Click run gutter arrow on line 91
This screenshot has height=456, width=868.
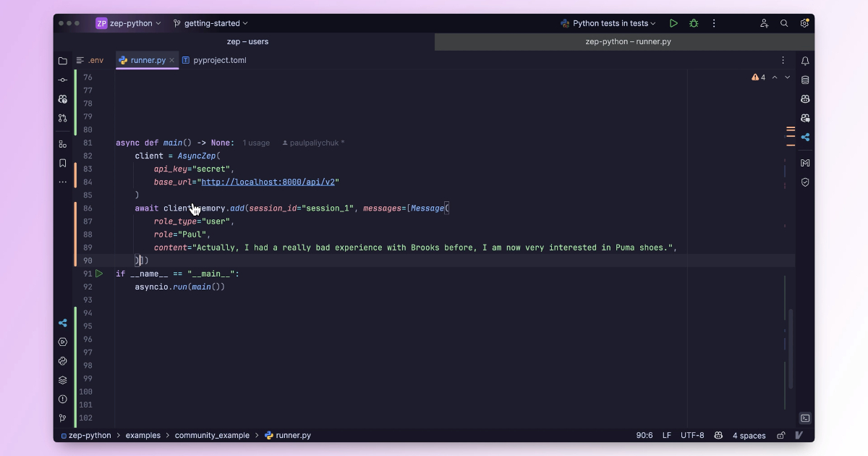tap(99, 274)
